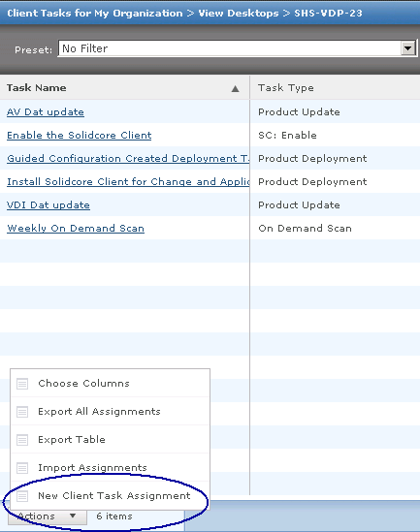This screenshot has height=532, width=420.
Task: Click the icon beside Import Assignments
Action: coord(22,468)
